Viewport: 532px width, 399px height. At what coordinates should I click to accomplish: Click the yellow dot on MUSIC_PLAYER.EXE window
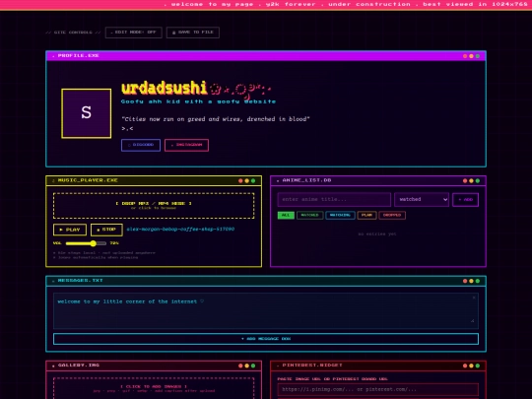(246, 181)
